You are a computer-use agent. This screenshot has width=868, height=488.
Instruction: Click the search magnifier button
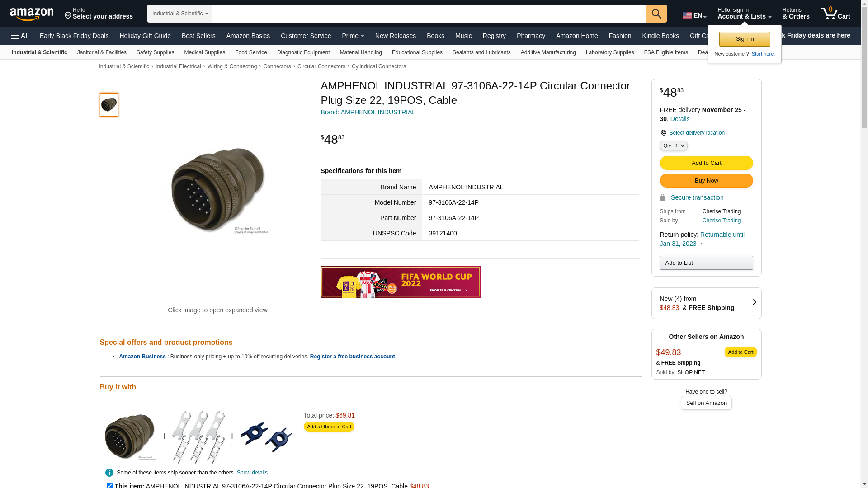point(656,14)
